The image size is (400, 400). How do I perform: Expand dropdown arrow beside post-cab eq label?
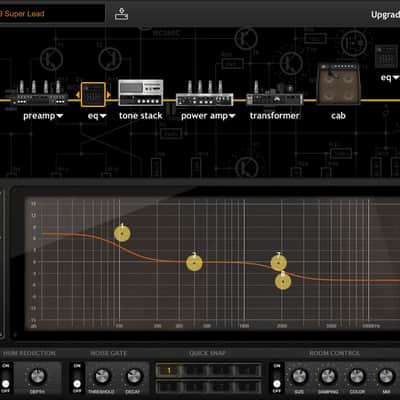click(x=396, y=78)
